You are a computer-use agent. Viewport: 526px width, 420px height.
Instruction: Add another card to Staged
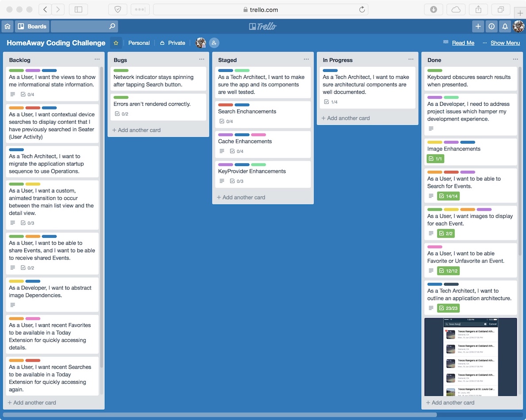241,197
